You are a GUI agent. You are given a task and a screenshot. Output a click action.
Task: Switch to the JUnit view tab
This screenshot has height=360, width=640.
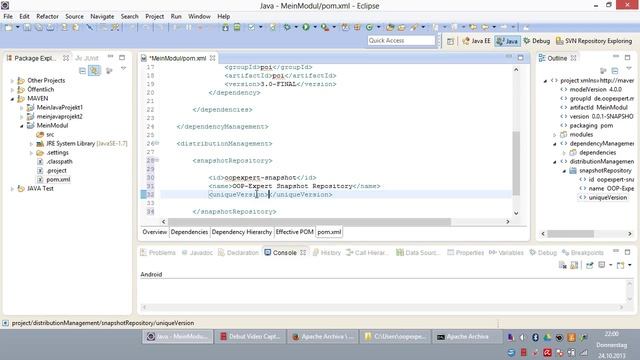point(87,58)
